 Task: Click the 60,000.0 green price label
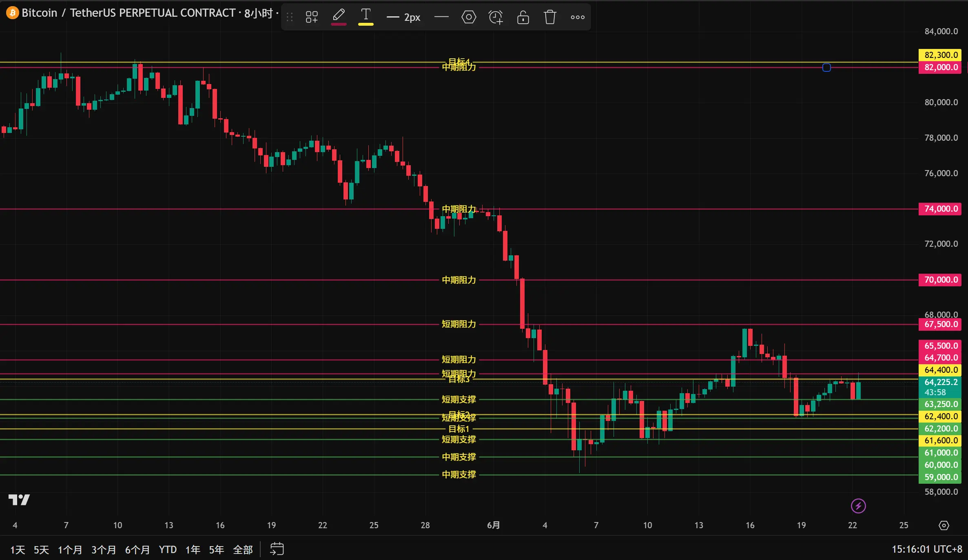940,465
